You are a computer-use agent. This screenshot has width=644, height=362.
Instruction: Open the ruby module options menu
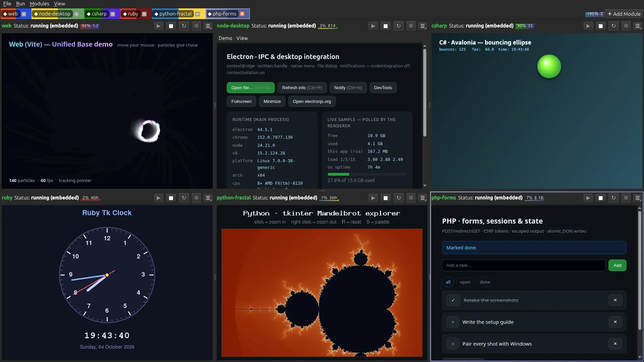(x=208, y=198)
